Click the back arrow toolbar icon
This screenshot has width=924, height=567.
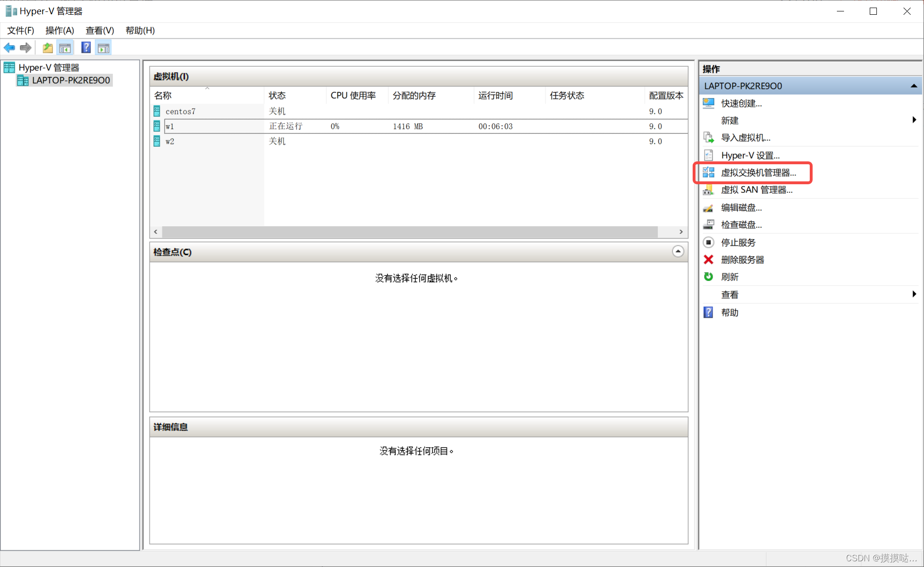pos(9,48)
